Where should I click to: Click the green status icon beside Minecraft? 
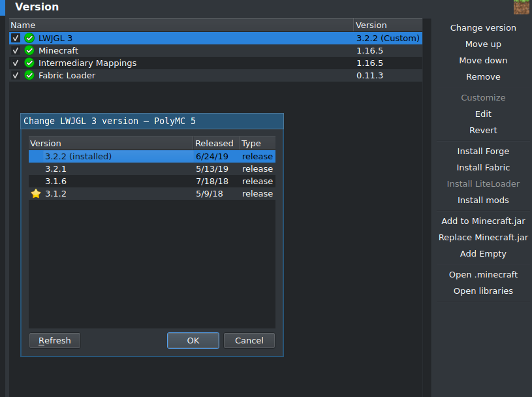click(x=29, y=50)
